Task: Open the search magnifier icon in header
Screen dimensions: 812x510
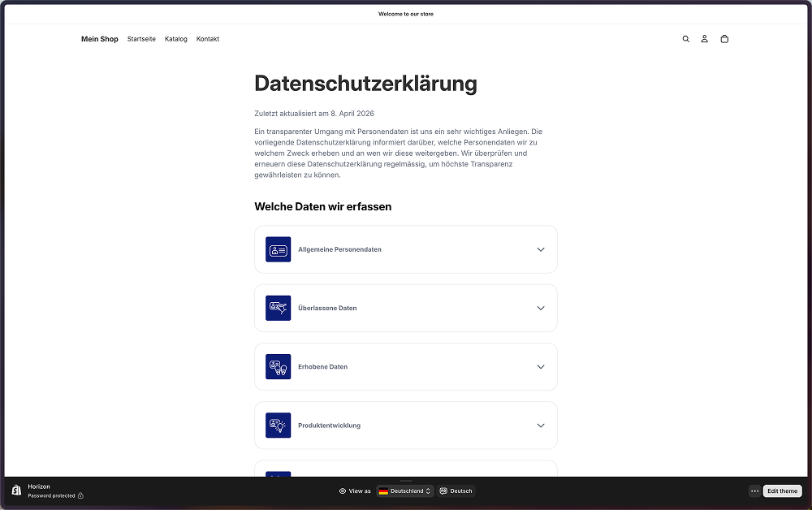Action: pyautogui.click(x=685, y=39)
